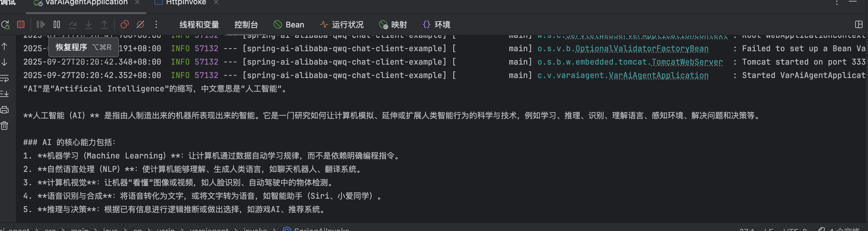Toggle soft-wrap in the console

(5, 78)
